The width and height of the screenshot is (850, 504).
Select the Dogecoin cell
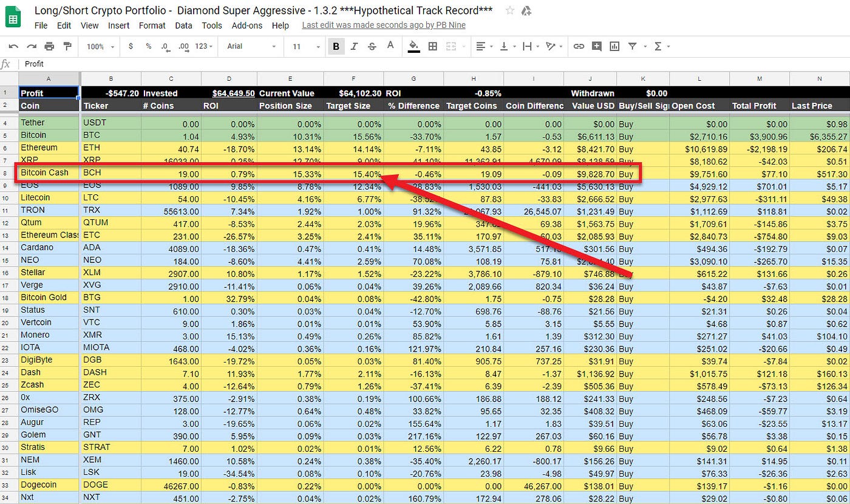pos(49,485)
